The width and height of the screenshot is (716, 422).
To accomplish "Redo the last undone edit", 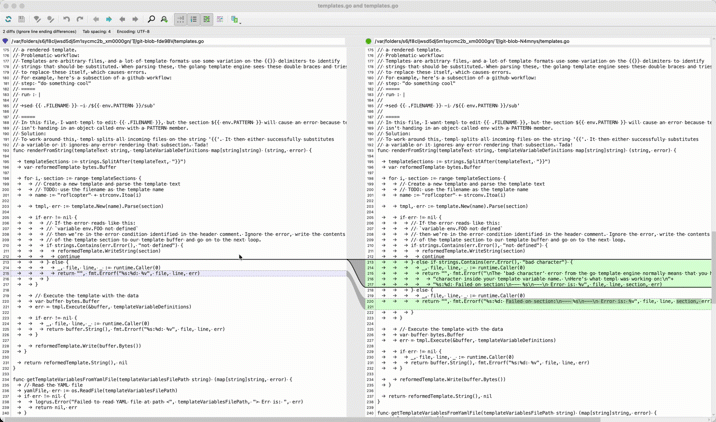I will point(80,19).
